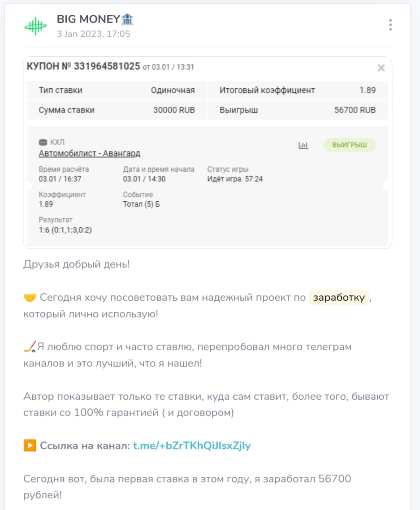Click the Выигрыш 56700 RUB row
The height and width of the screenshot is (510, 420).
[297, 110]
